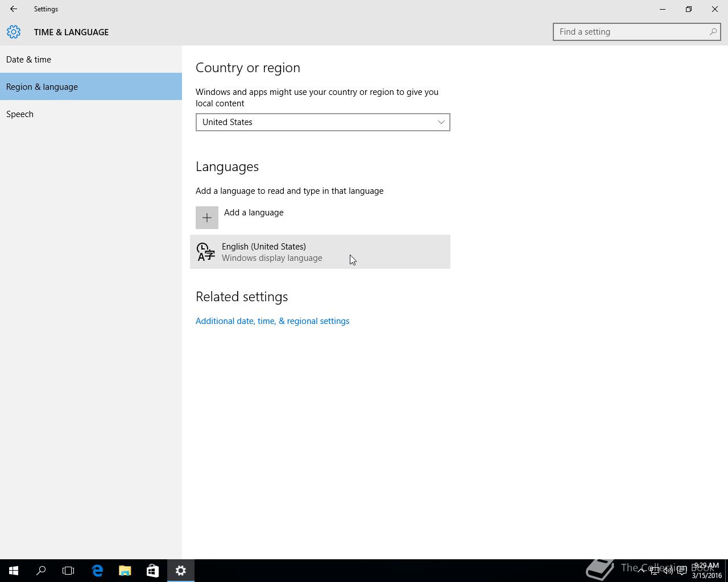Click the Windows display language text

click(x=272, y=258)
